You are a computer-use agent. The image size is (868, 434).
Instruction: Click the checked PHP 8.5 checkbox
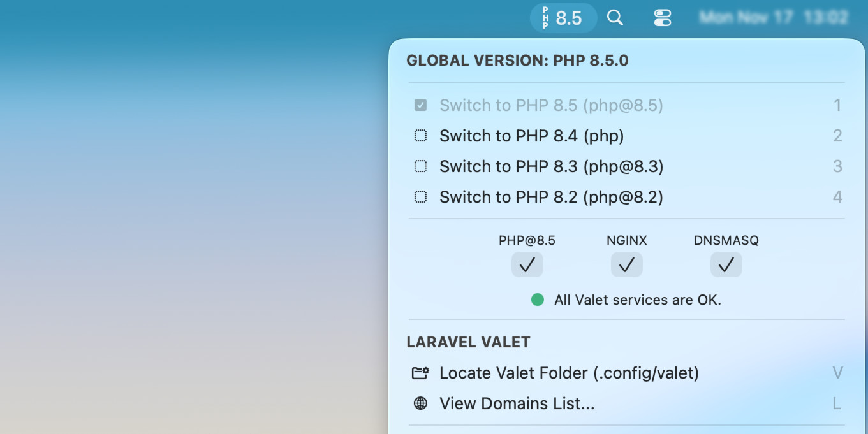coord(420,105)
